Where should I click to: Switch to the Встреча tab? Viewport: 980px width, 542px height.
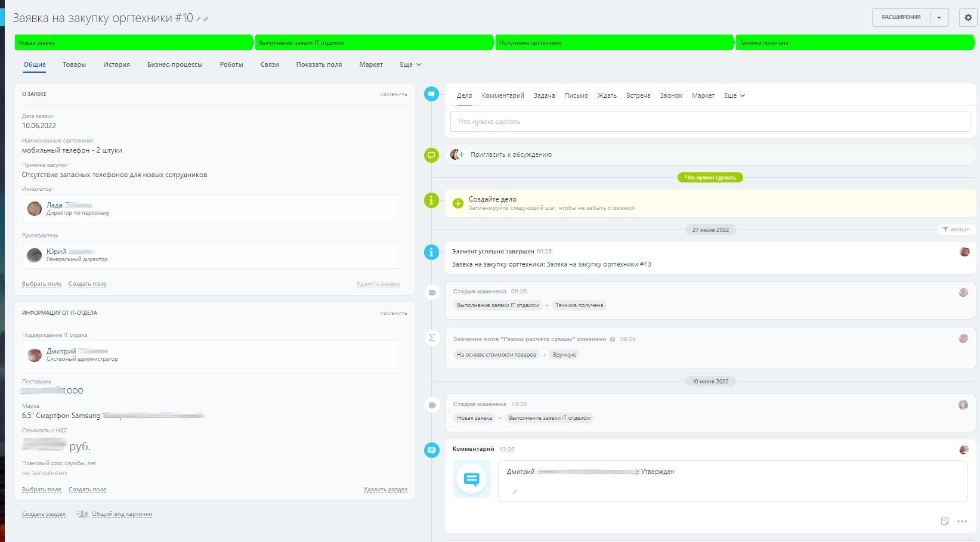(x=638, y=95)
